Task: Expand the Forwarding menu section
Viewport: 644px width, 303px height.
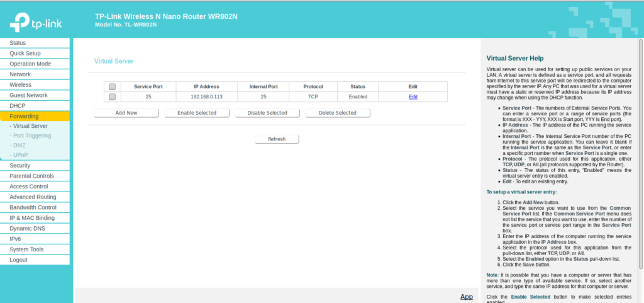Action: [24, 116]
